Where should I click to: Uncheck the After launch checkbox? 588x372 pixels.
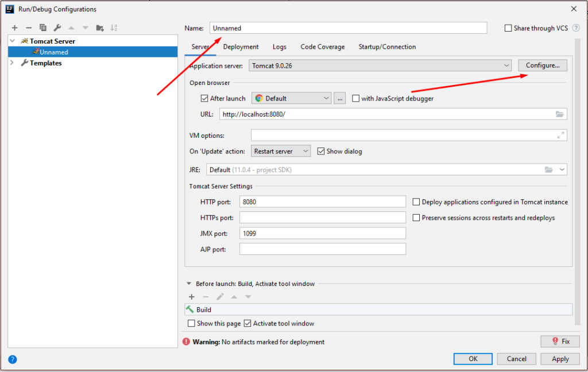tap(204, 98)
